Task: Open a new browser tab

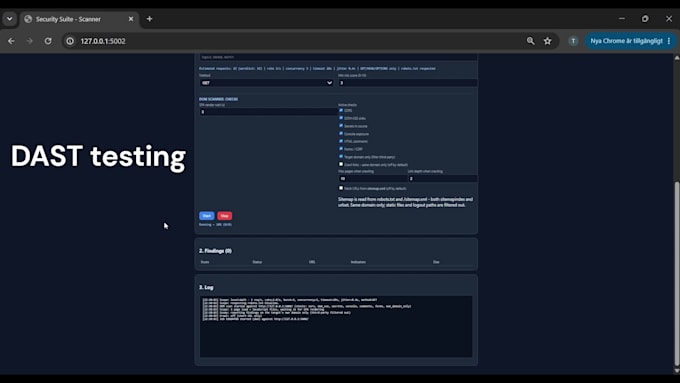Action: point(149,19)
